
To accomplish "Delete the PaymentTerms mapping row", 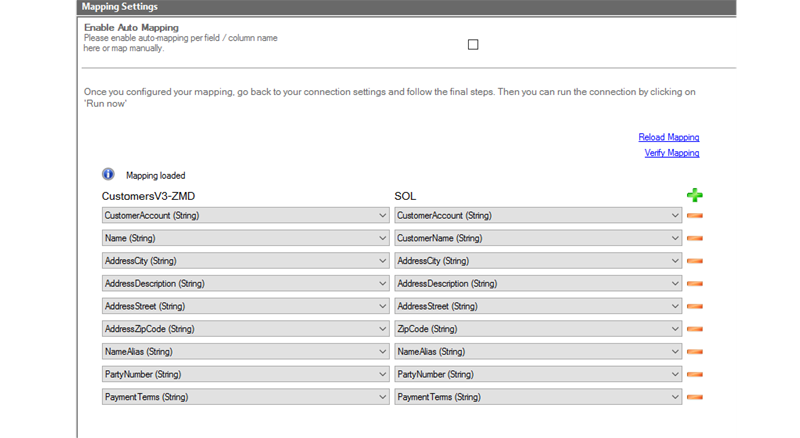I will pos(695,397).
